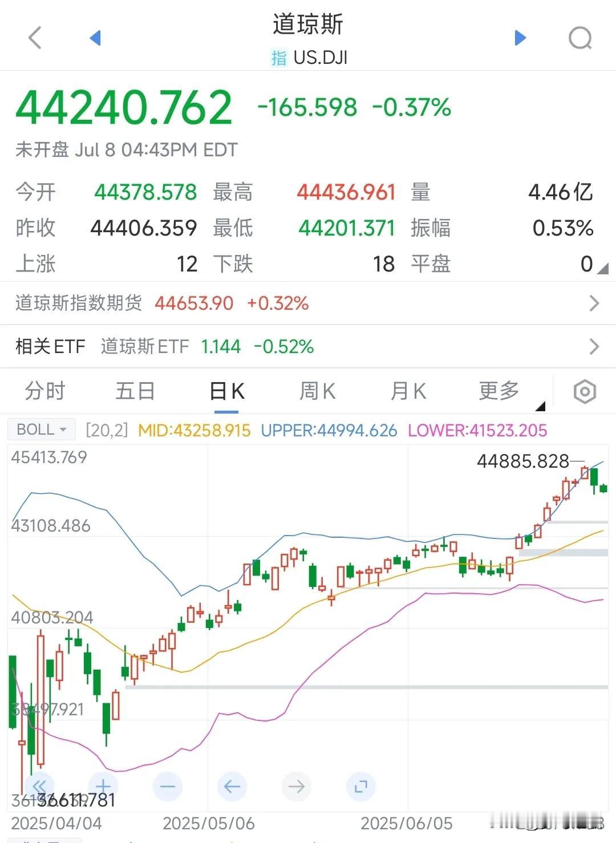616x843 pixels.
Task: Expand the 更多 period options
Action: 499,391
